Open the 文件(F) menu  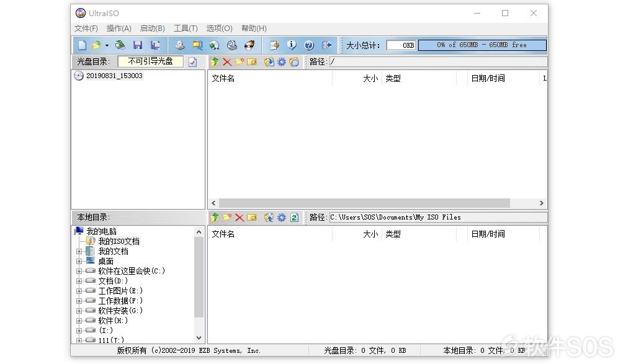86,29
